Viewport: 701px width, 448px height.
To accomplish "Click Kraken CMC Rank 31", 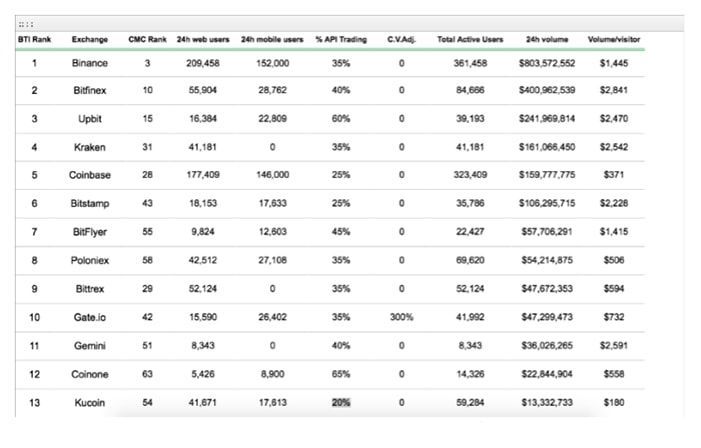I will (148, 147).
